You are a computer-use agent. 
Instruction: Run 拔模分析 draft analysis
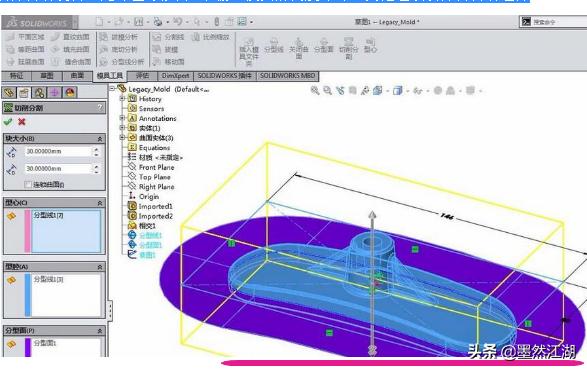tap(119, 37)
